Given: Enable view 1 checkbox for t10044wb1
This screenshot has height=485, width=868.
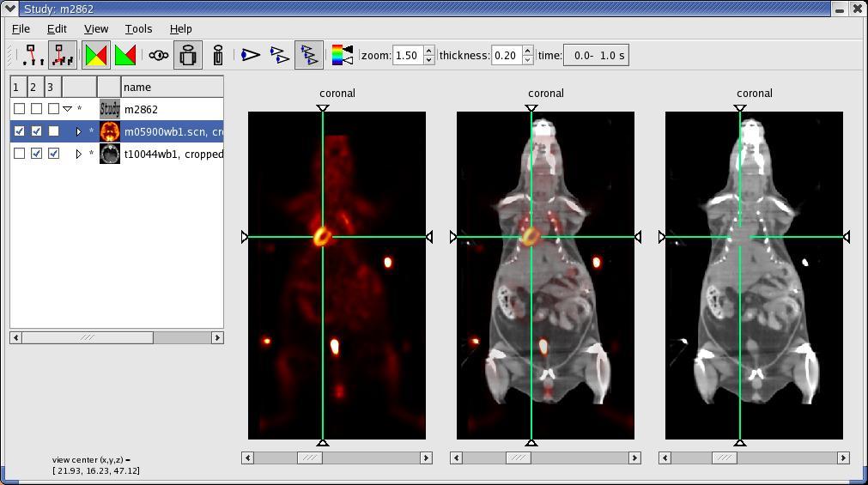Looking at the screenshot, I should (20, 154).
